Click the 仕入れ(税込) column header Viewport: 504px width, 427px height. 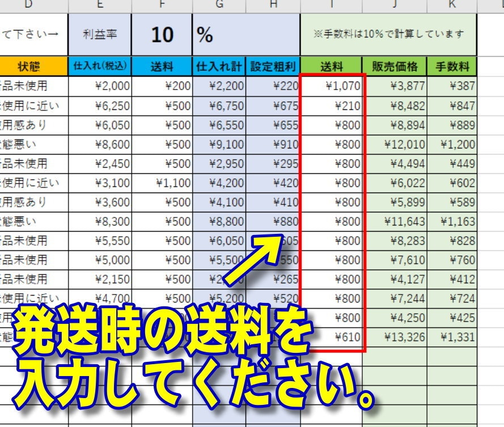[x=100, y=66]
